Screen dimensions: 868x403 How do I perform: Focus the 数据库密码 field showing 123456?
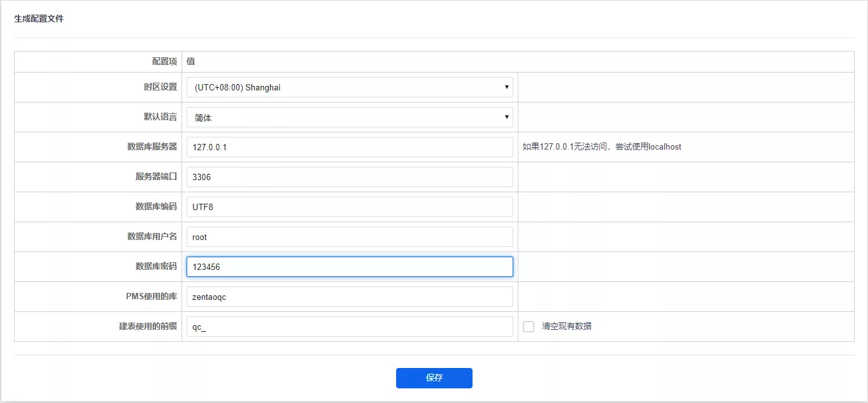(x=349, y=267)
